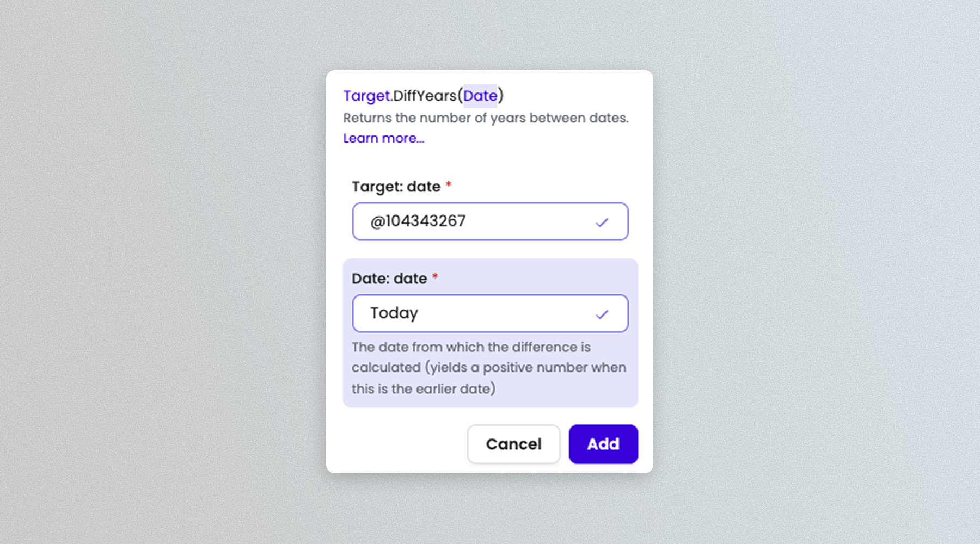Click checkmark icon in Today field
The width and height of the screenshot is (980, 544).
(602, 314)
